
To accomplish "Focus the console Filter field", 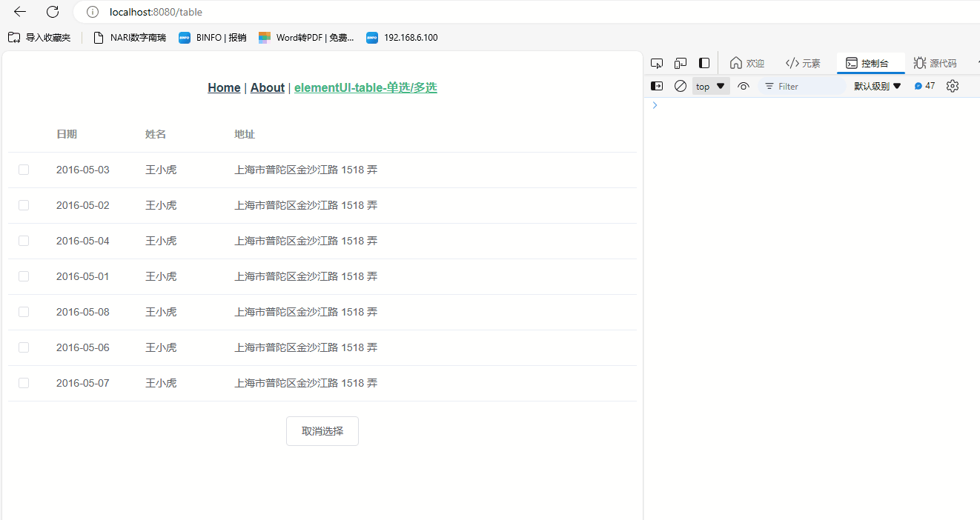I will [x=803, y=86].
